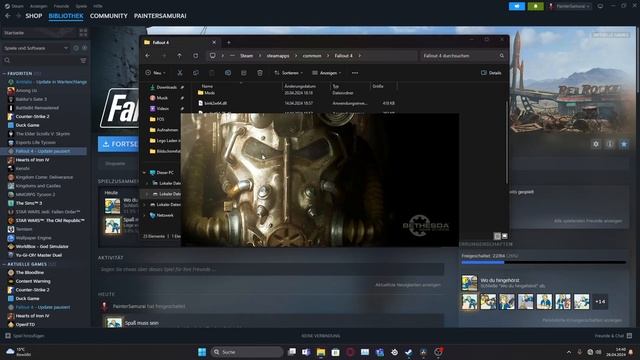
Task: Click the taskbar Suche search box
Action: pos(247,352)
